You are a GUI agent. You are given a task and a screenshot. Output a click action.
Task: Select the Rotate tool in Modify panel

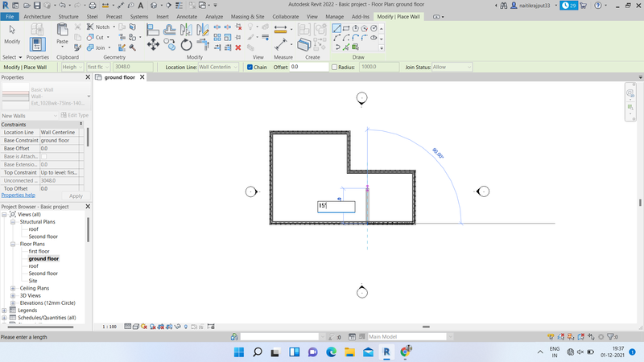coord(187,44)
